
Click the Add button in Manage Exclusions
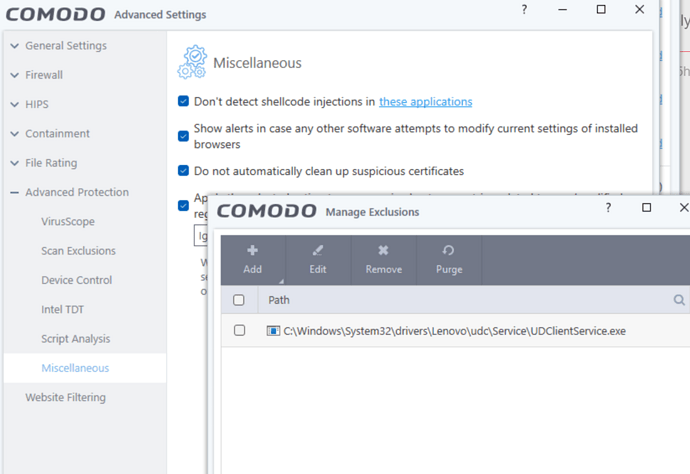point(252,259)
